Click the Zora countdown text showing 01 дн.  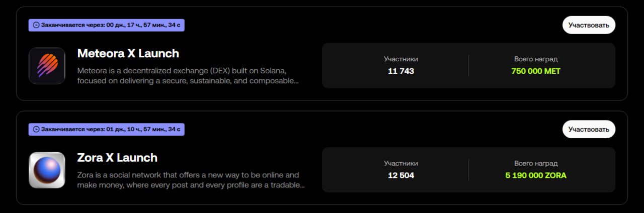[113, 129]
